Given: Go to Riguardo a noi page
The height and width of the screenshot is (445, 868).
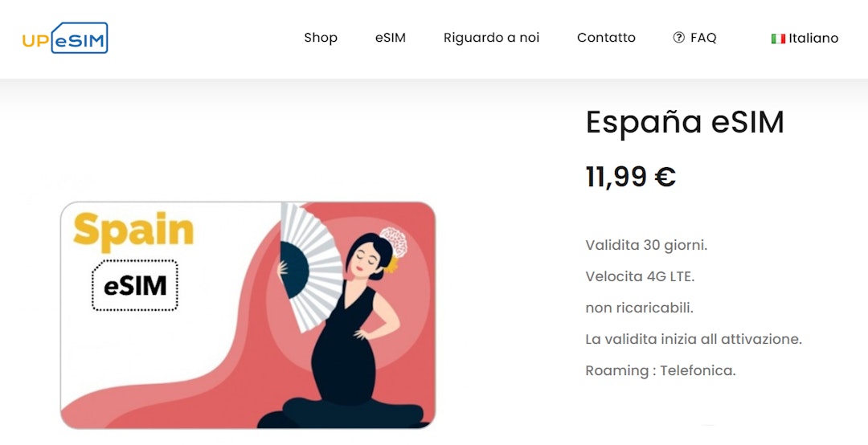Looking at the screenshot, I should [491, 38].
